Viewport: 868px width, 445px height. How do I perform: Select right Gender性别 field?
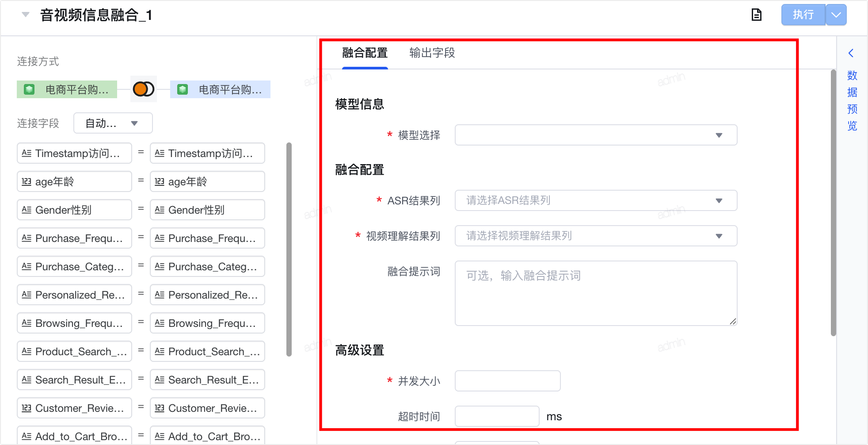click(207, 210)
